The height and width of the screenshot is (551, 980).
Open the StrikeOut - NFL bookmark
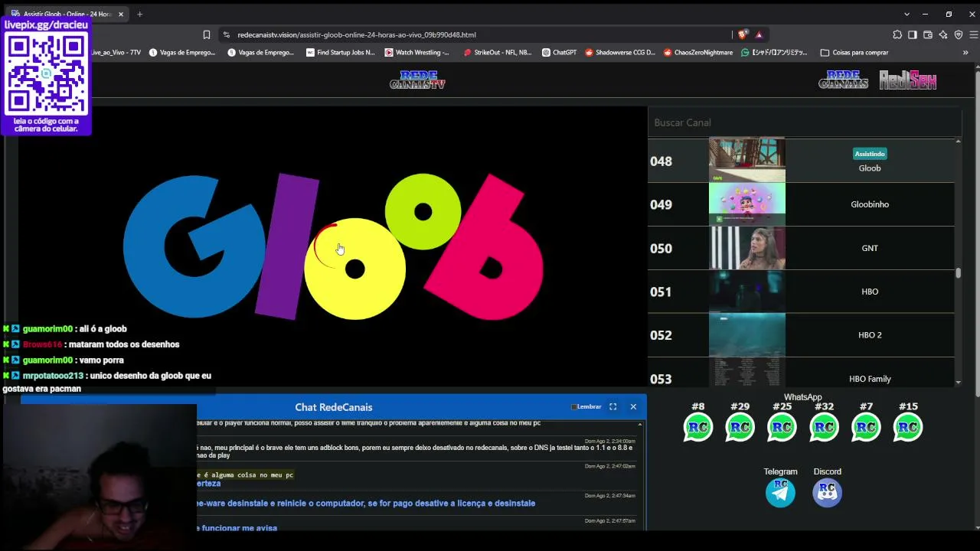coord(497,53)
